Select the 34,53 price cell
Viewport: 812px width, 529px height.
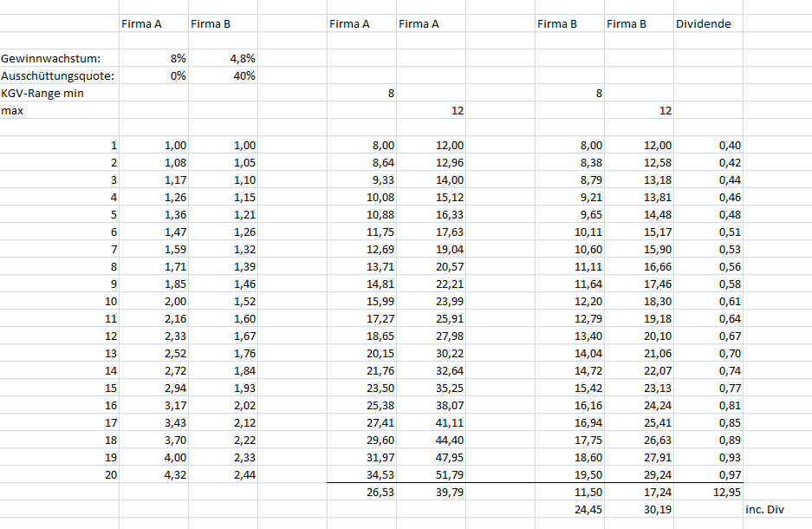(361, 474)
